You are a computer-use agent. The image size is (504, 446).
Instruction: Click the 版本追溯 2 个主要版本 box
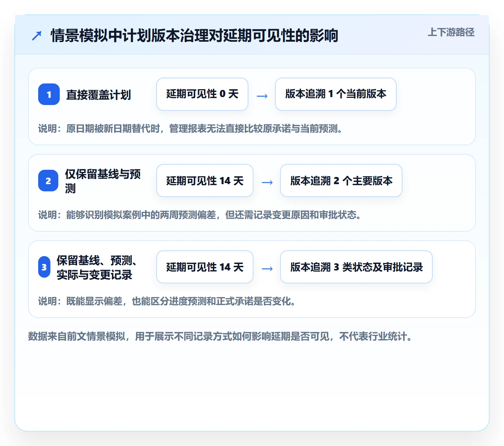[341, 181]
